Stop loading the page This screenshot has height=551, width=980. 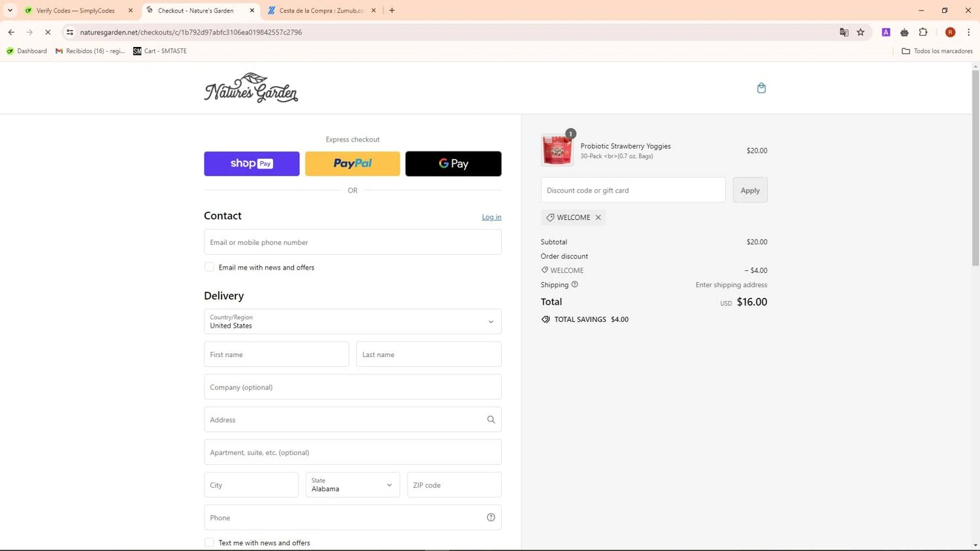pyautogui.click(x=48, y=32)
